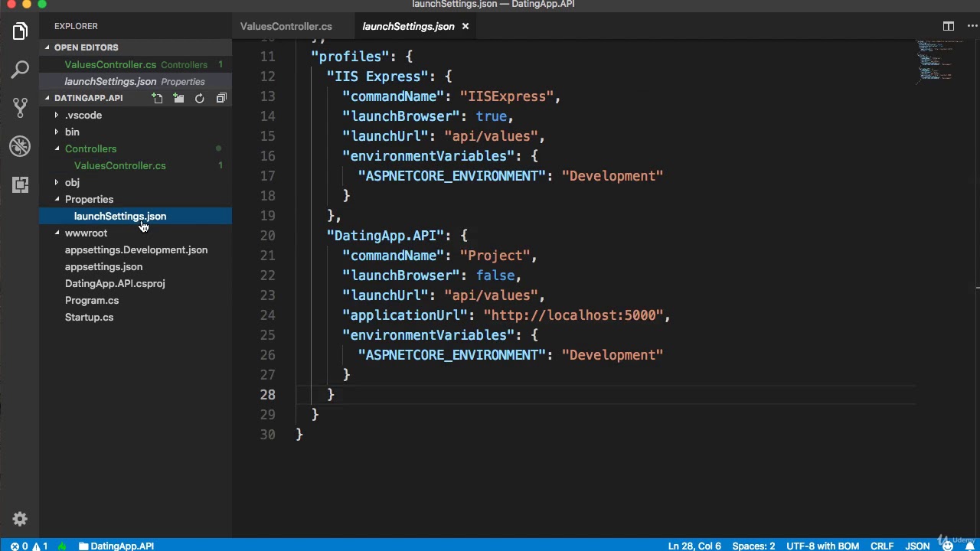The height and width of the screenshot is (551, 980).
Task: Open ValuesController.cs under the Controllers folder
Action: pos(136,165)
